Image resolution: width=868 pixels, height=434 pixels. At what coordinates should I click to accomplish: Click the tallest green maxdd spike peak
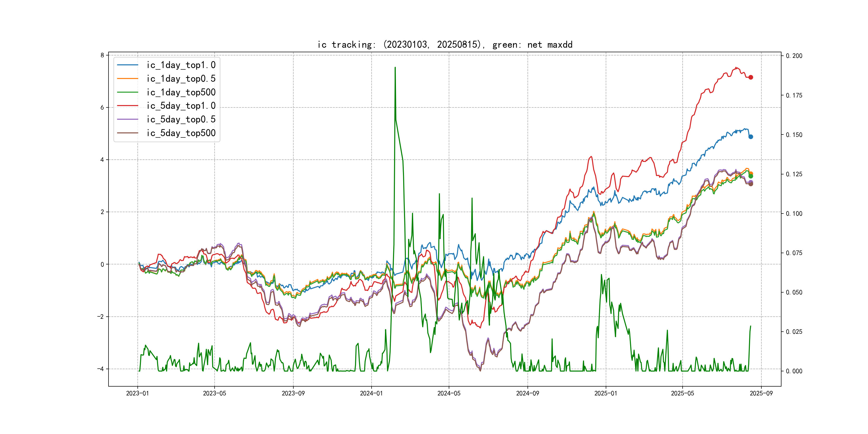(x=395, y=68)
